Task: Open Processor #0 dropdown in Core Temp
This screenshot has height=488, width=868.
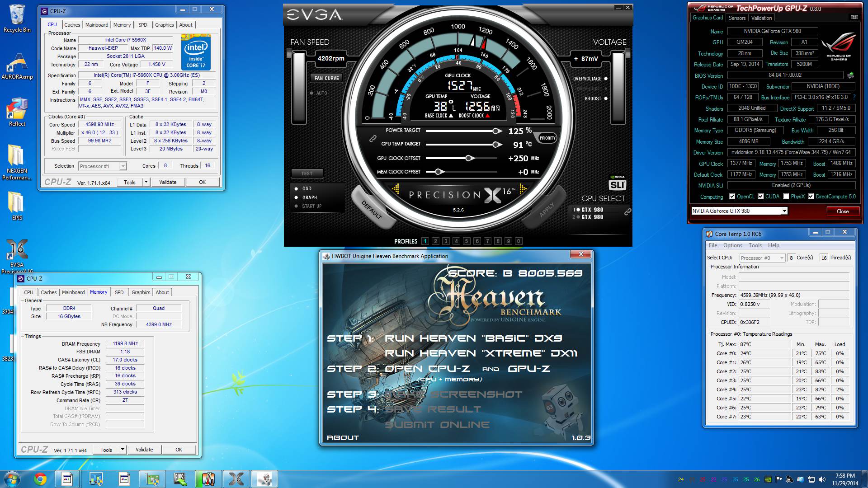Action: pyautogui.click(x=782, y=258)
